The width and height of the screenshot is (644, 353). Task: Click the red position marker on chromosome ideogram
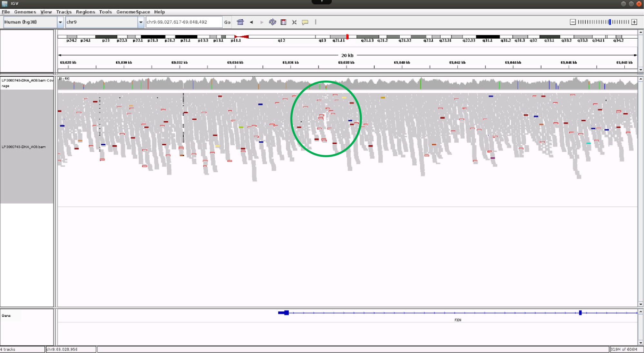[347, 37]
